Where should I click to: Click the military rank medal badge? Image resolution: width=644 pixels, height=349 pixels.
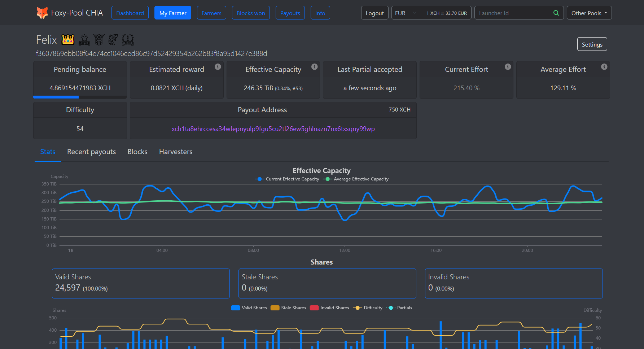click(98, 39)
